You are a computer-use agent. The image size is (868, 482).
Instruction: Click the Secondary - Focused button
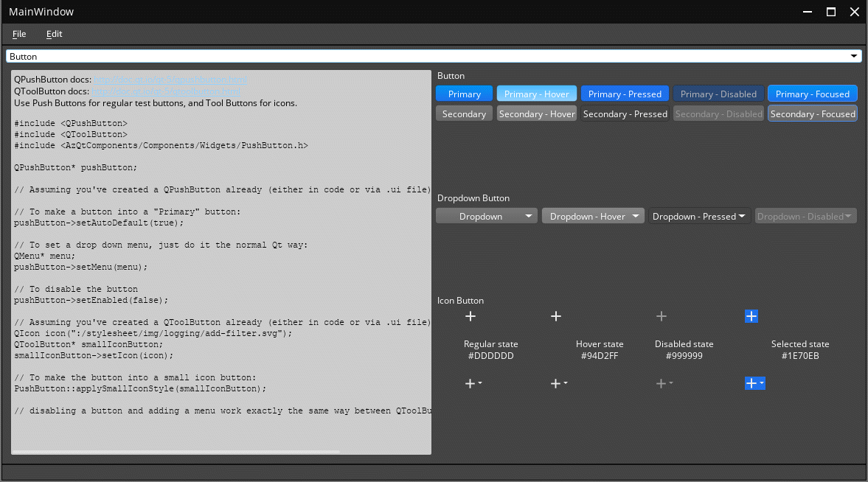pos(812,113)
